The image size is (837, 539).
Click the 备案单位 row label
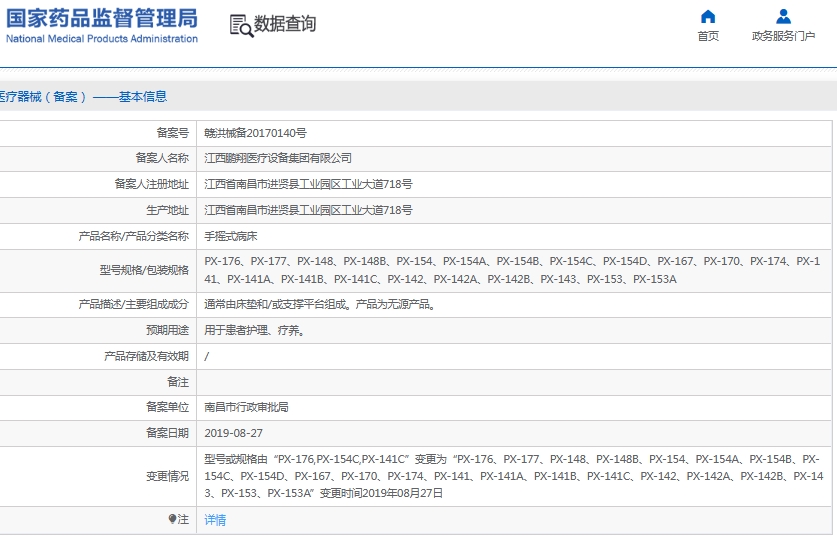tap(167, 408)
